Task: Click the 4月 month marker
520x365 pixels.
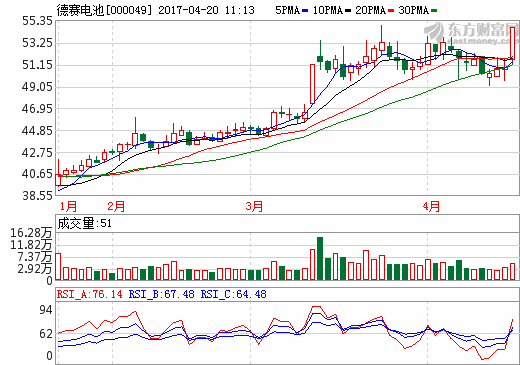Action: coord(431,206)
